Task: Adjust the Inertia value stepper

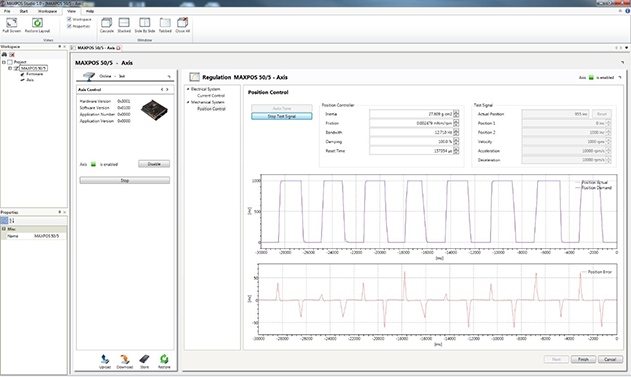Action: click(456, 114)
